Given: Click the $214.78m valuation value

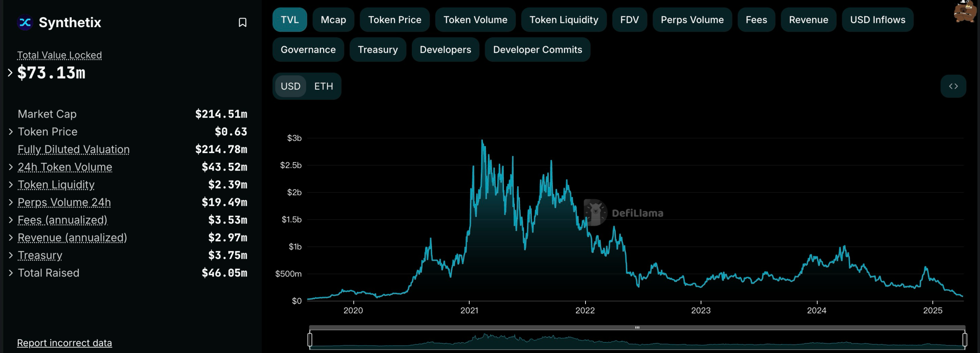Looking at the screenshot, I should click(x=221, y=149).
